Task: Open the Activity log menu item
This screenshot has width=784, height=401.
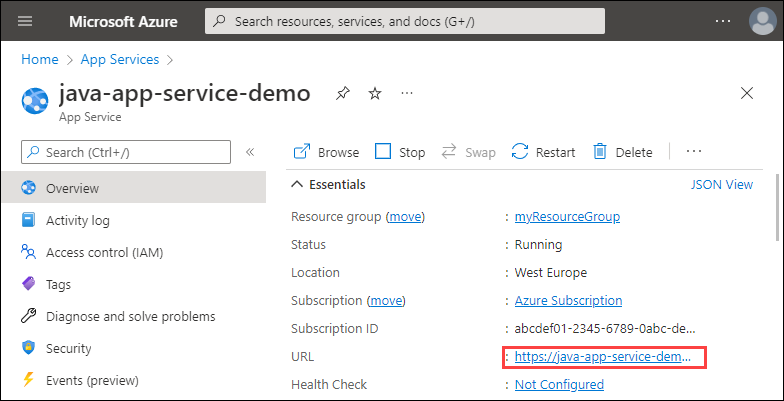Action: pos(77,220)
